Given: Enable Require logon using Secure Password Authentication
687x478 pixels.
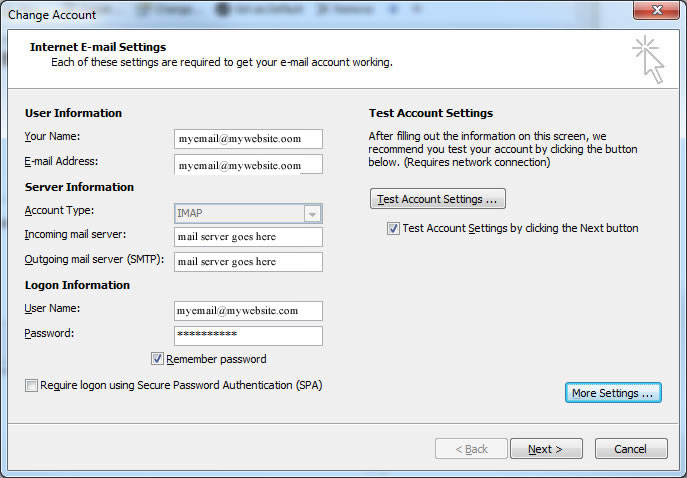Looking at the screenshot, I should coord(32,385).
